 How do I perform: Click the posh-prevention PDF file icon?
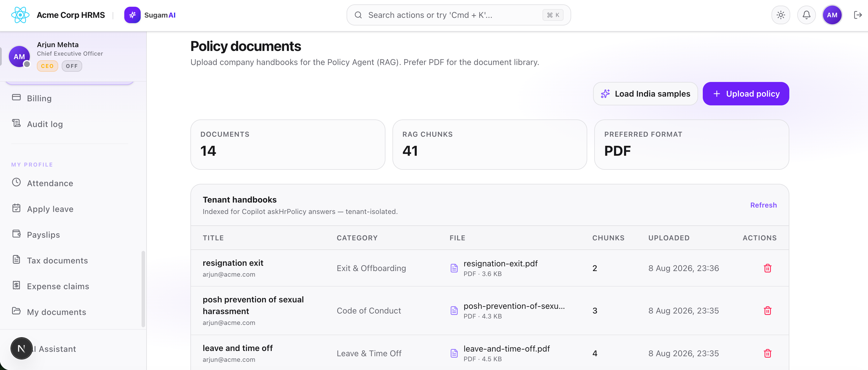(454, 311)
